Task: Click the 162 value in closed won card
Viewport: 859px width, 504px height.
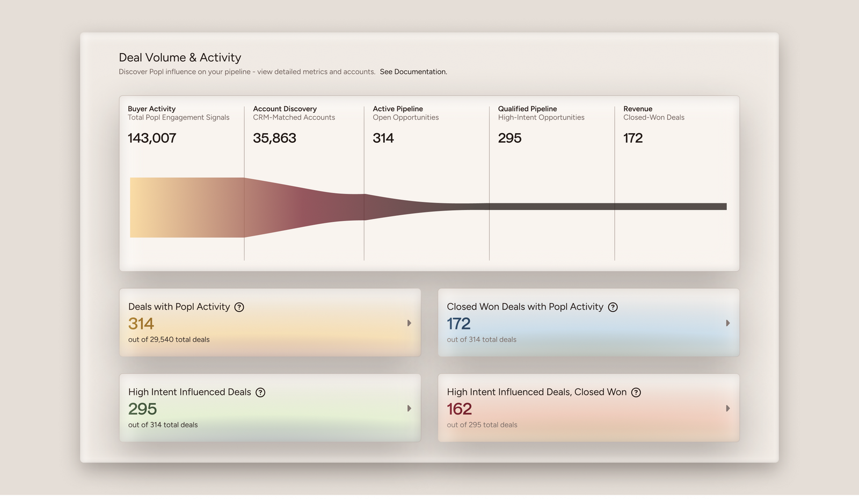Action: pos(459,409)
